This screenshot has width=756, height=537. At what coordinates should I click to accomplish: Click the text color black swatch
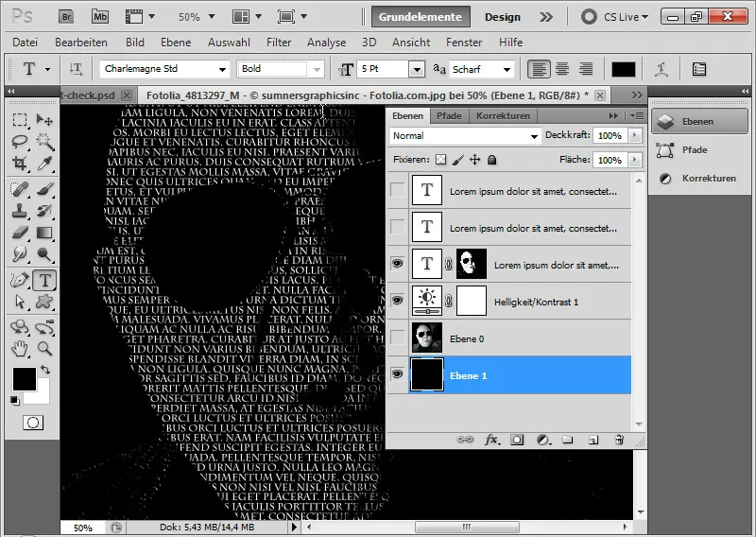coord(624,69)
